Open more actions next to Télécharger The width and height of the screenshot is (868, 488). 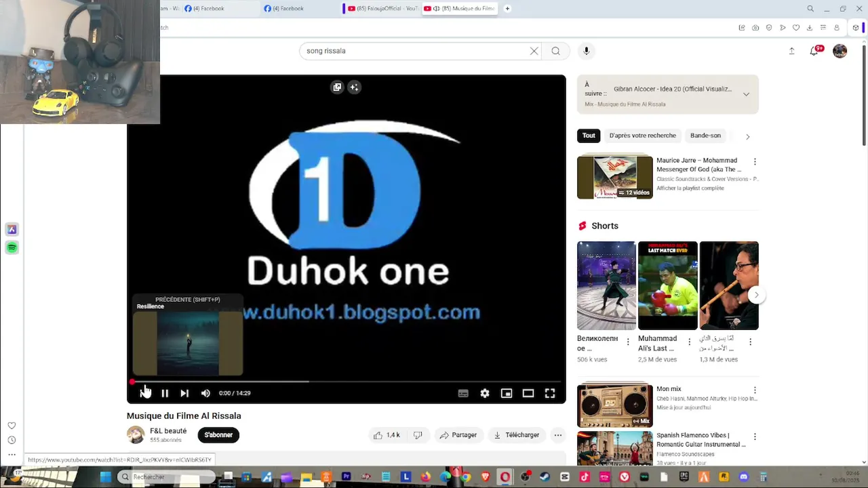tap(557, 435)
